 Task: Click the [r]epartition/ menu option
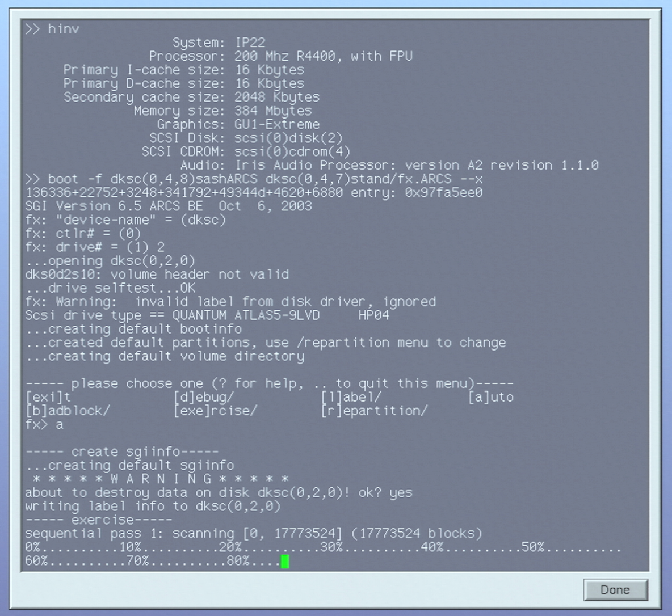[374, 411]
